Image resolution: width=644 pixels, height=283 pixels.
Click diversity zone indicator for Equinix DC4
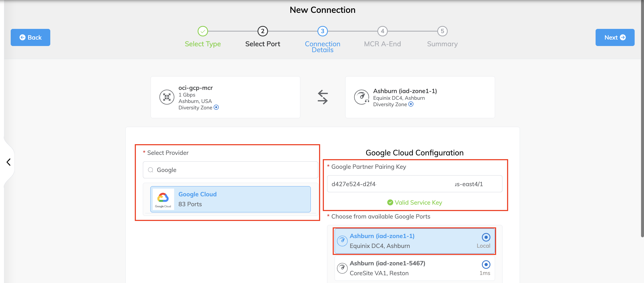tap(411, 104)
